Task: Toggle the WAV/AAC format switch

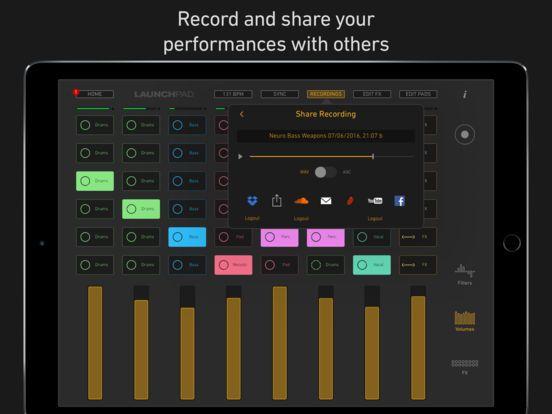Action: click(x=325, y=172)
